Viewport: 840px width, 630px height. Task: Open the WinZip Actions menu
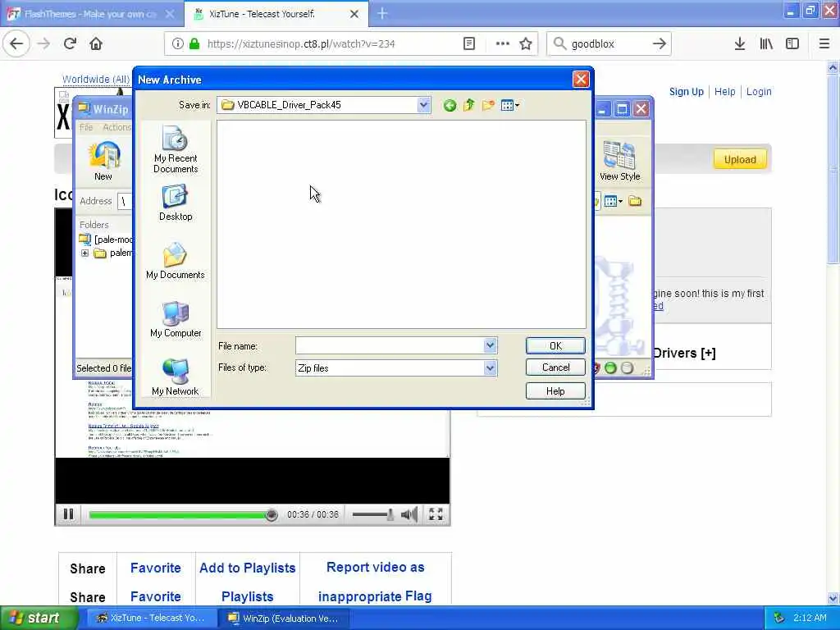coord(116,127)
